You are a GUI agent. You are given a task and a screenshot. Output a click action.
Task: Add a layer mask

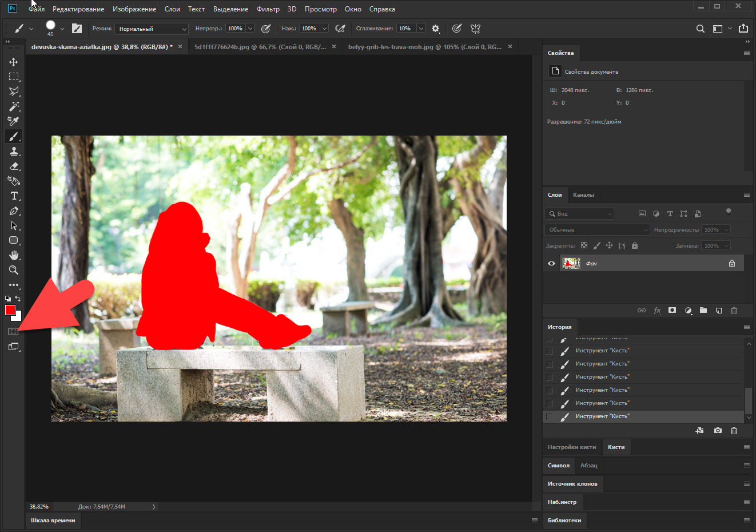673,311
